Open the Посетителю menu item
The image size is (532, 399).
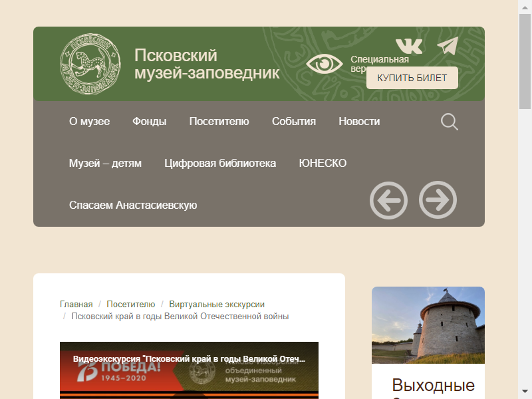pyautogui.click(x=219, y=122)
